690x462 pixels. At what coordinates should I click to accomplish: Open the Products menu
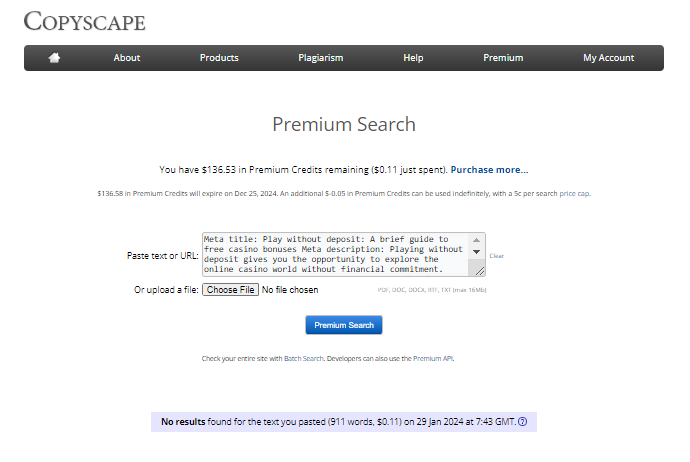(219, 58)
